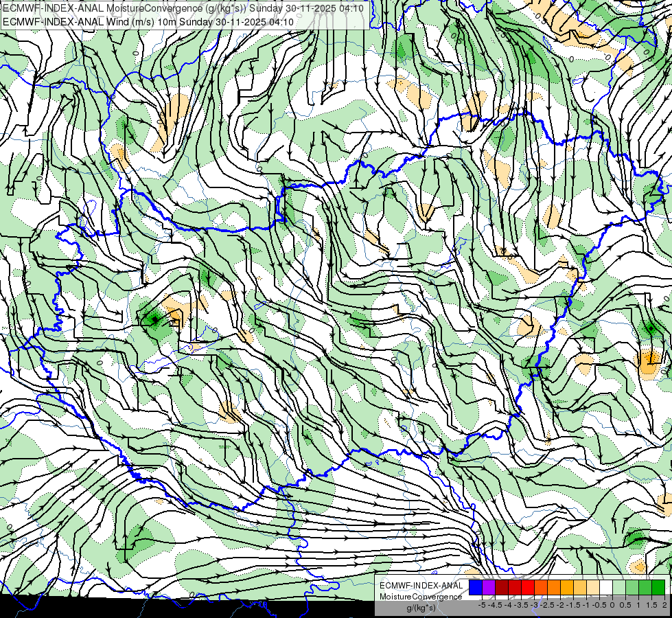Image resolution: width=672 pixels, height=618 pixels.
Task: Select the purple legend swatch
Action: (489, 587)
